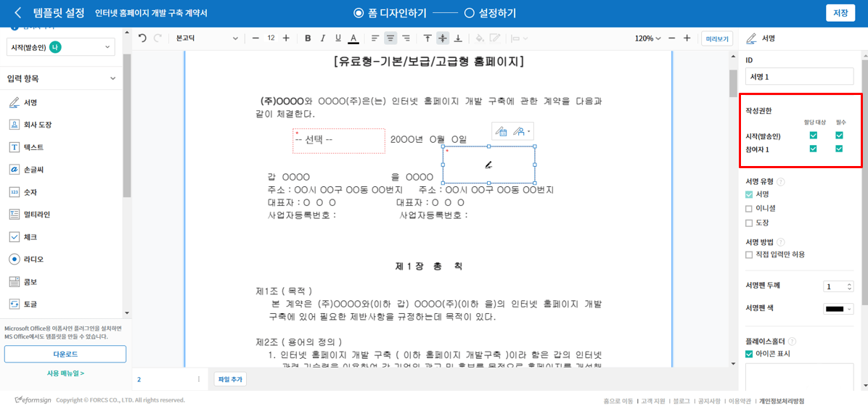
Task: Align text to the right
Action: point(406,38)
